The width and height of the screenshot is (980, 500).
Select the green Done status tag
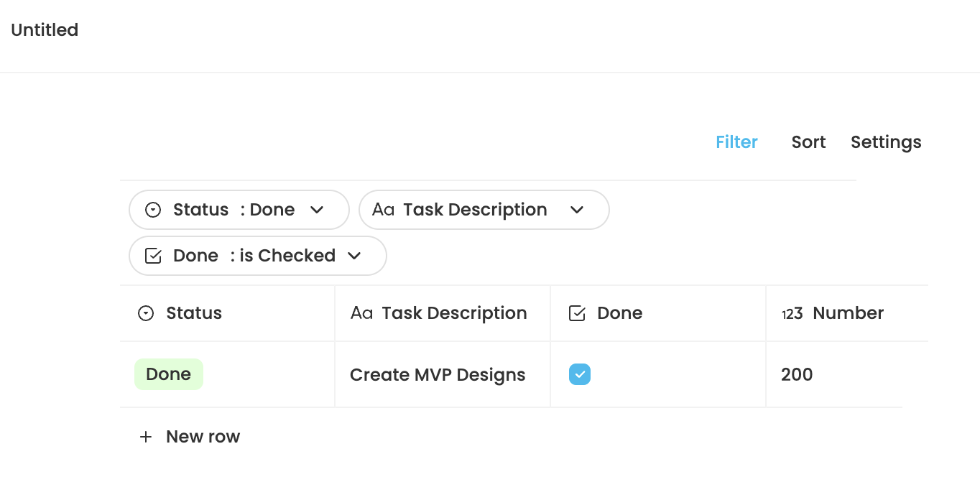pos(168,374)
